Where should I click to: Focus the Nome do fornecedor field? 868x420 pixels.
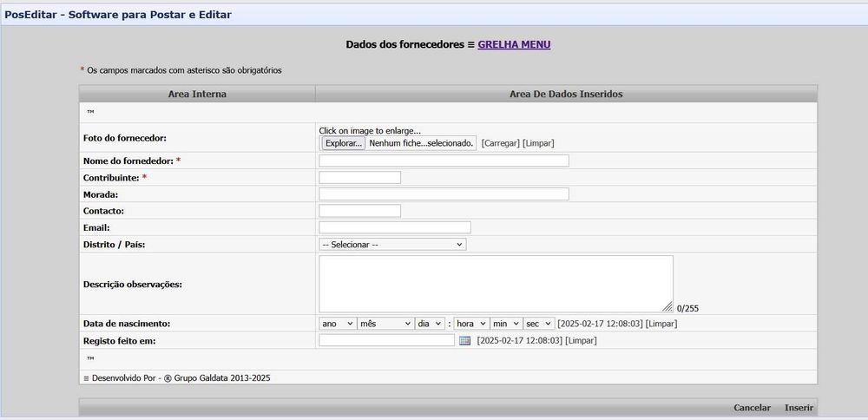(x=444, y=161)
